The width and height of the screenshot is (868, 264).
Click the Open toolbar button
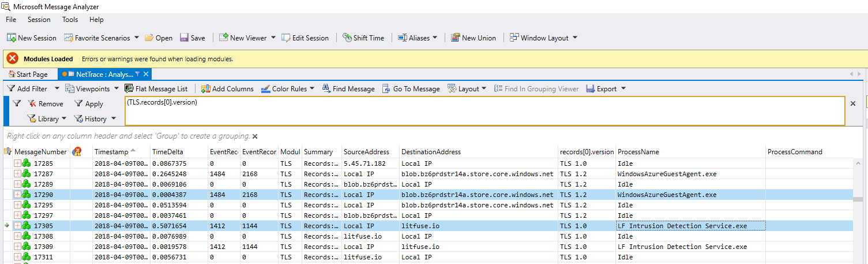click(x=159, y=38)
